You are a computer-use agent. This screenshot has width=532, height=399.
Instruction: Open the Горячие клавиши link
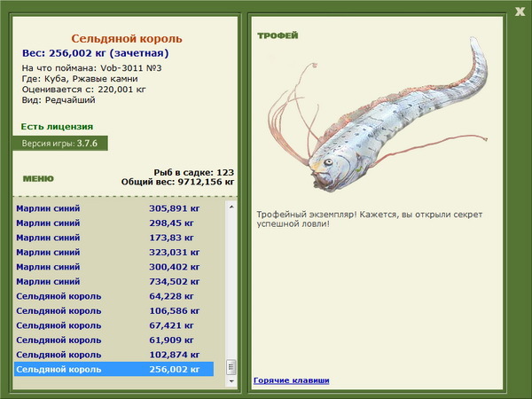[292, 380]
